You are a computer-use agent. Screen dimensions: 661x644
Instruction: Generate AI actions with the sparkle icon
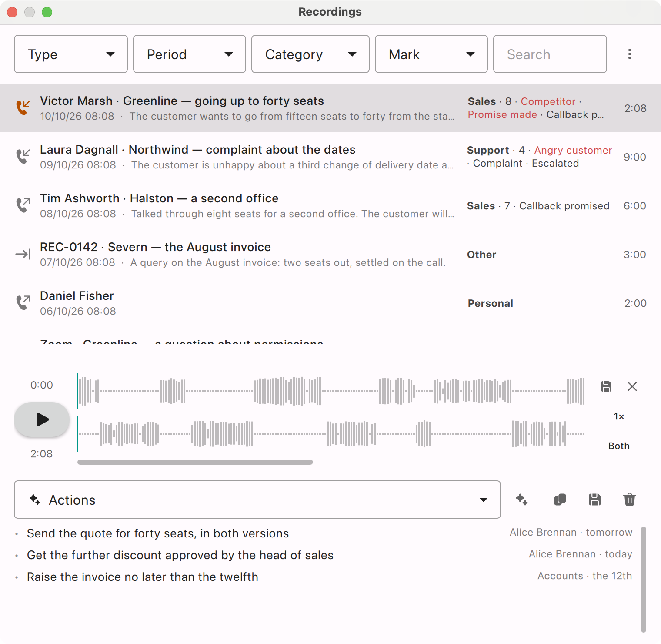click(x=522, y=500)
